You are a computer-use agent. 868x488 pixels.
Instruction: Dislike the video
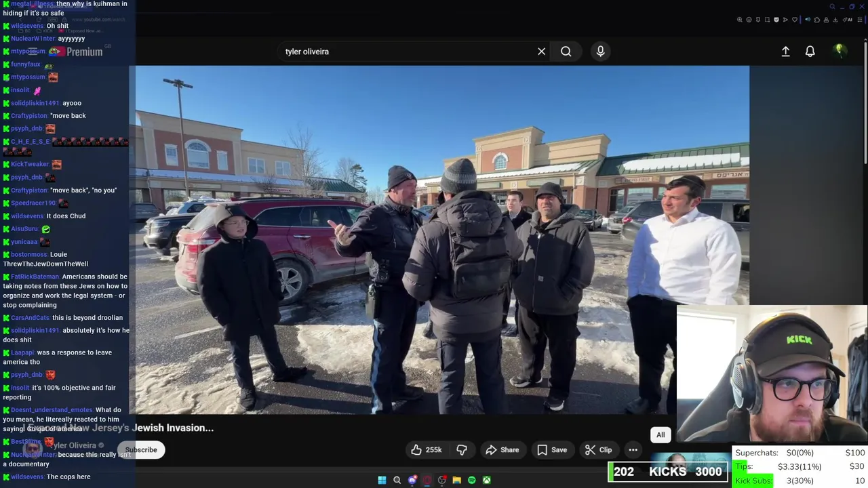pyautogui.click(x=462, y=450)
